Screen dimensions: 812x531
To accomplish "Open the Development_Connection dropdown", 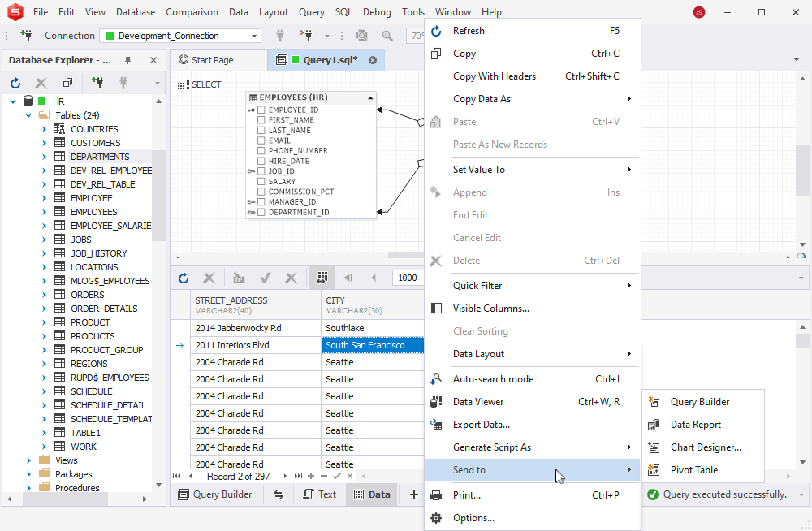I will pos(254,36).
